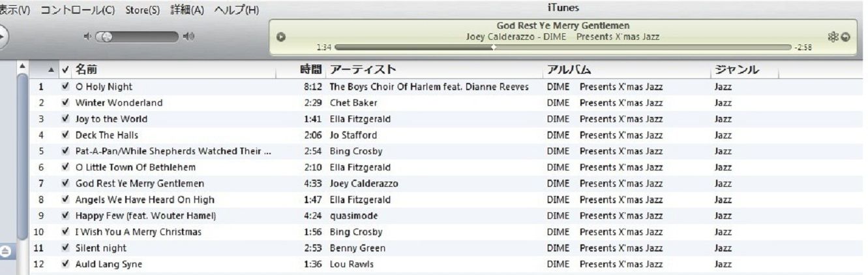Click the 8:12 duration cell

[x=313, y=86]
